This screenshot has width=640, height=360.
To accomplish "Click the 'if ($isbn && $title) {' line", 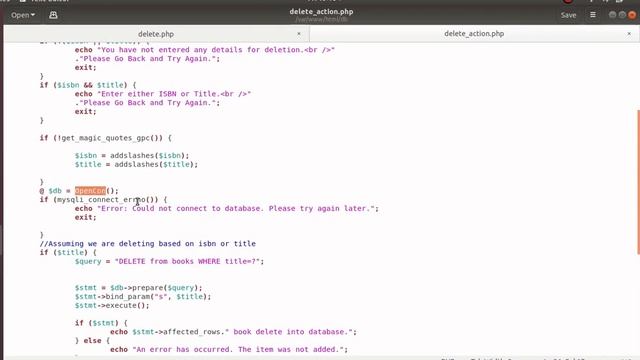I will [88, 85].
